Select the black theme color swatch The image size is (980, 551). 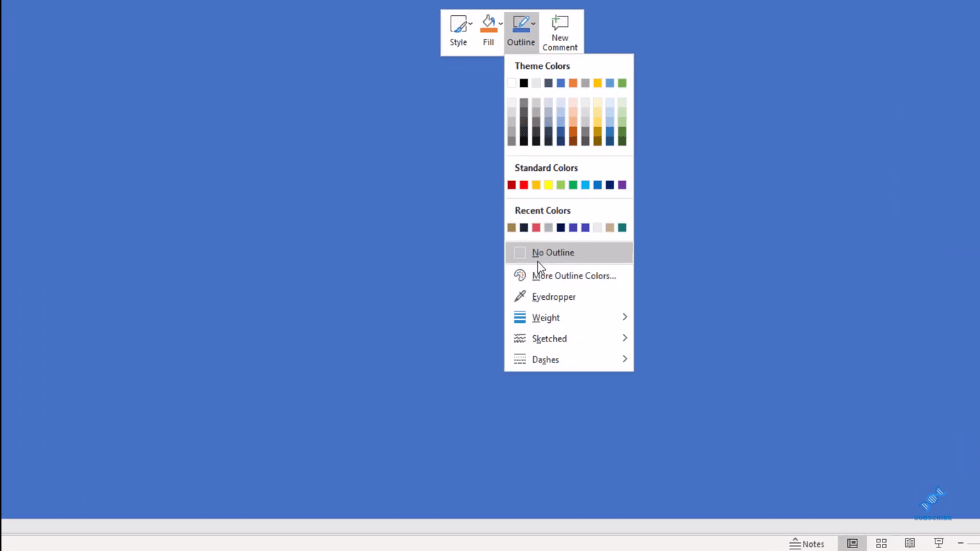(524, 83)
